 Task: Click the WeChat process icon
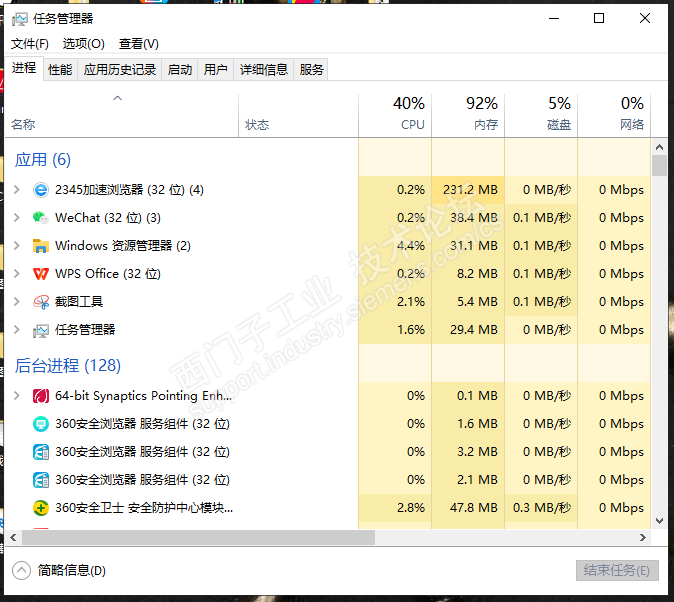(x=41, y=218)
